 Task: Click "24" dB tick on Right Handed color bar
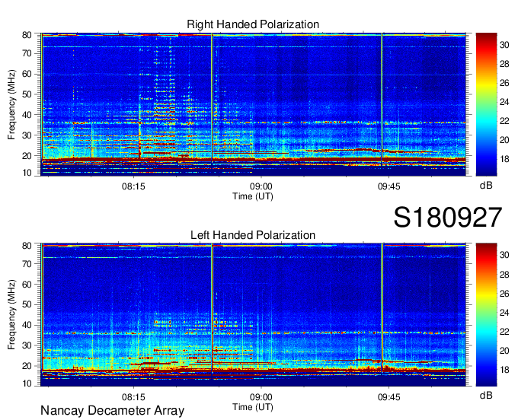coord(504,102)
